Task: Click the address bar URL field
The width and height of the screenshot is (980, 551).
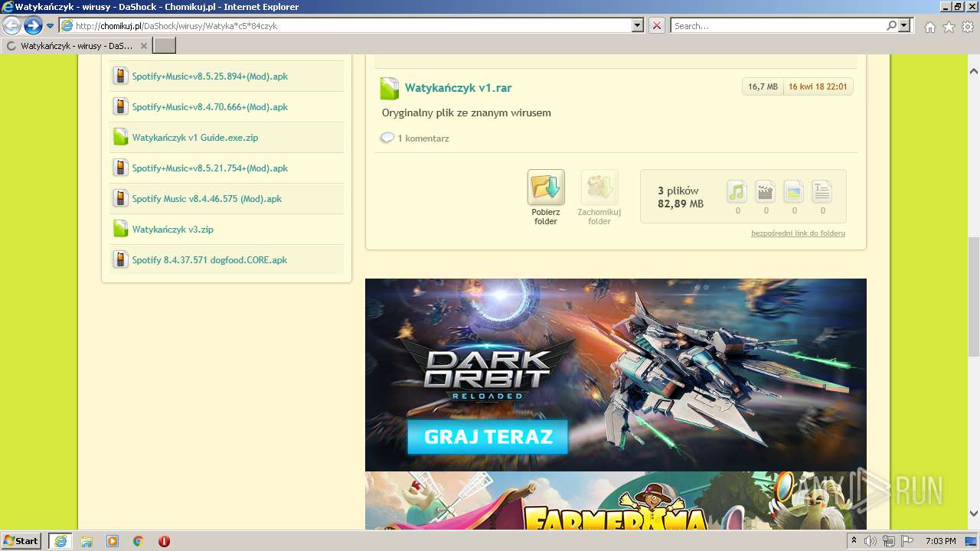Action: 345,25
